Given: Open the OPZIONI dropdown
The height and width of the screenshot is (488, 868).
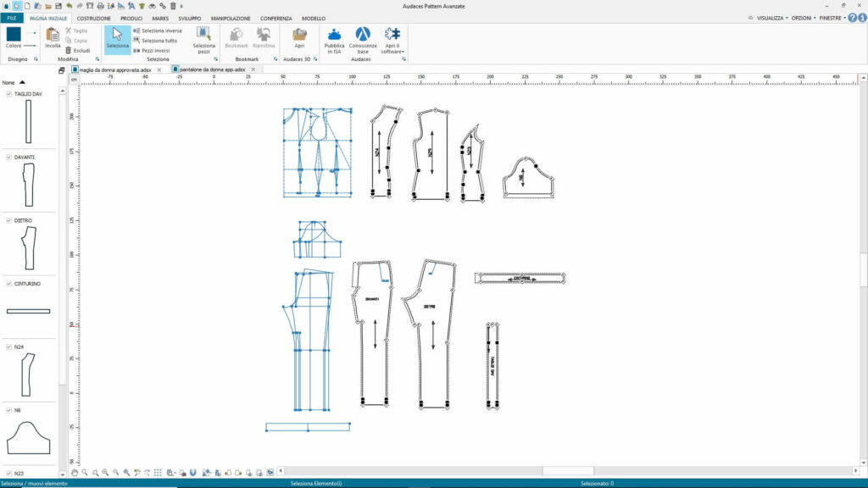Looking at the screenshot, I should [x=804, y=19].
